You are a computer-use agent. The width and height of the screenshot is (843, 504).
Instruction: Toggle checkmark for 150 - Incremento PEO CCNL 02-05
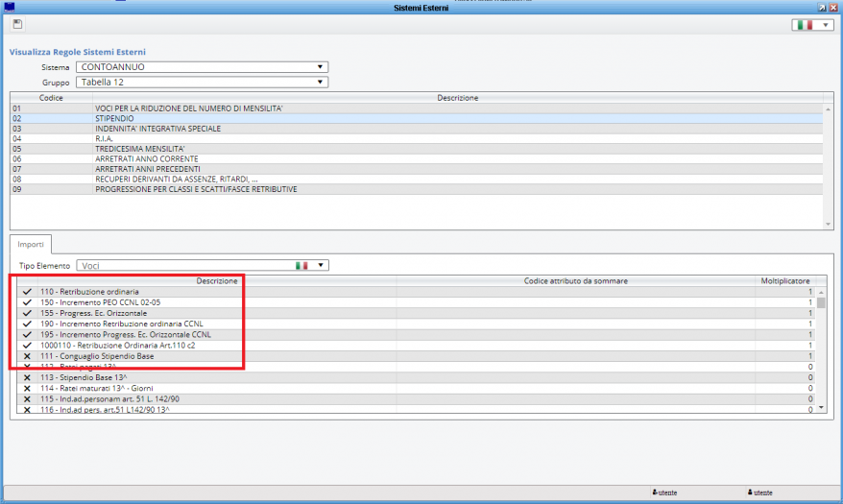27,302
